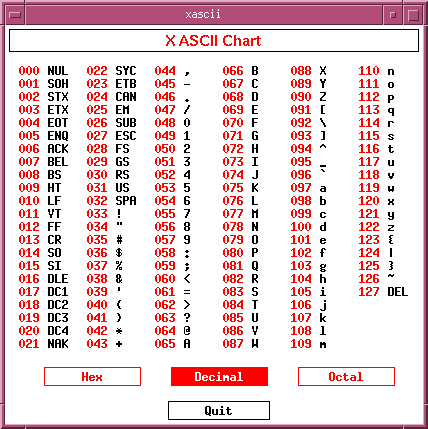Click the DC1 entry
The width and height of the screenshot is (428, 429).
pos(58,292)
